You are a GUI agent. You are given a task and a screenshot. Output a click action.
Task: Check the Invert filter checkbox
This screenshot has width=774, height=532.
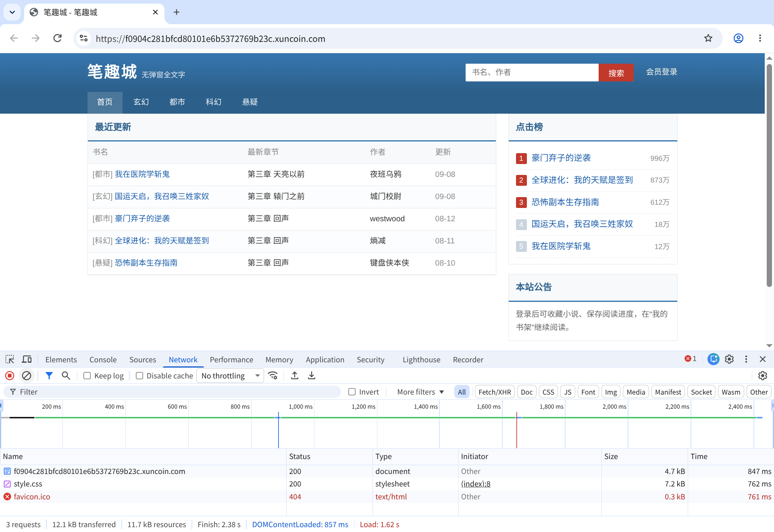tap(352, 392)
